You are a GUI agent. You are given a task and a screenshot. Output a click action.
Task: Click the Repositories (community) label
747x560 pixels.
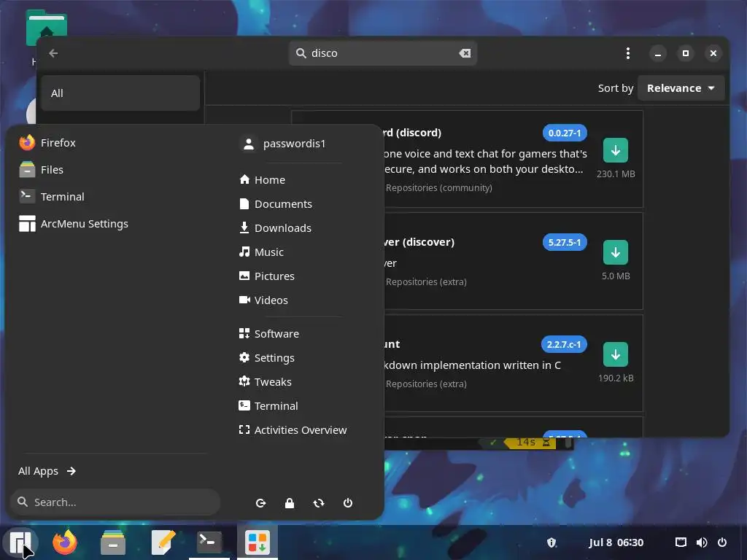tap(438, 188)
